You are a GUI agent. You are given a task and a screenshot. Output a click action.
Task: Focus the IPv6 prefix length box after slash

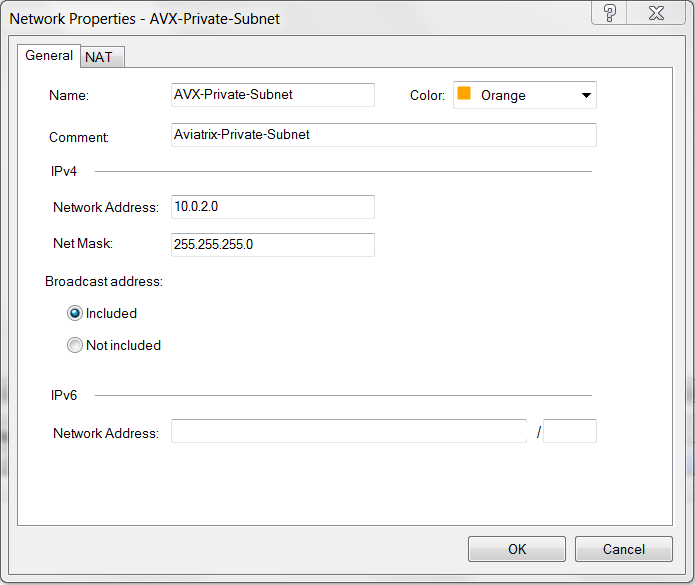tap(570, 432)
